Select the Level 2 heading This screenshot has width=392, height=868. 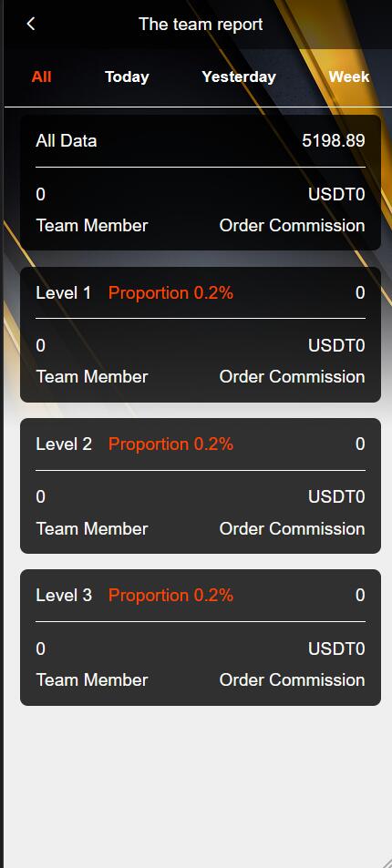(x=64, y=444)
